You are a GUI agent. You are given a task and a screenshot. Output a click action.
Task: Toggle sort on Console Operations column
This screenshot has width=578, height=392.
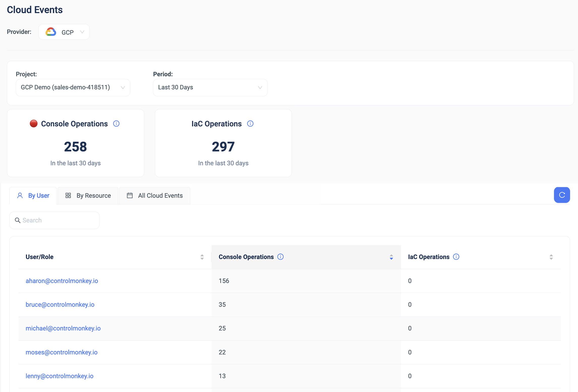391,257
